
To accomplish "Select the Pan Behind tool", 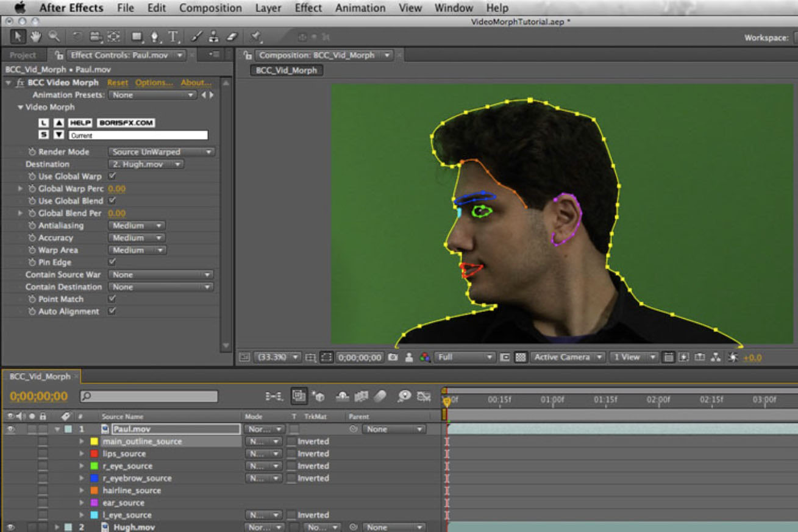I will point(114,37).
